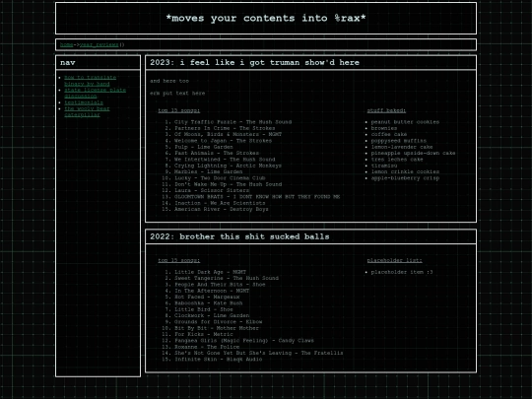
Task: Select 'American River - Destroy Boys'
Action: pyautogui.click(x=222, y=209)
